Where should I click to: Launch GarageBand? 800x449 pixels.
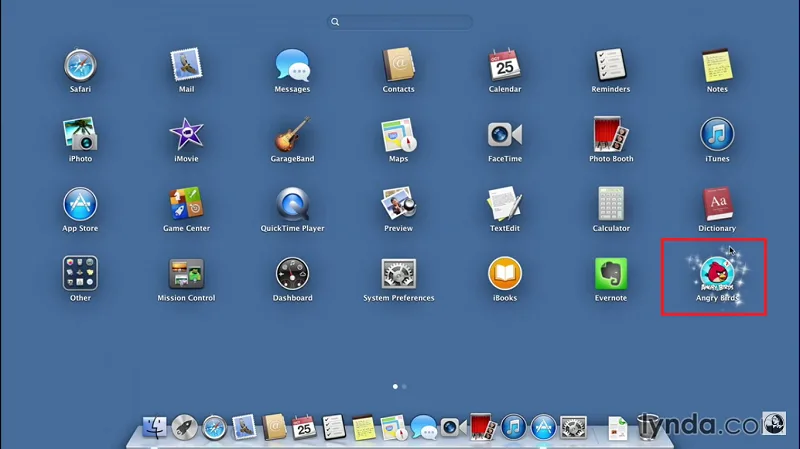pos(292,135)
